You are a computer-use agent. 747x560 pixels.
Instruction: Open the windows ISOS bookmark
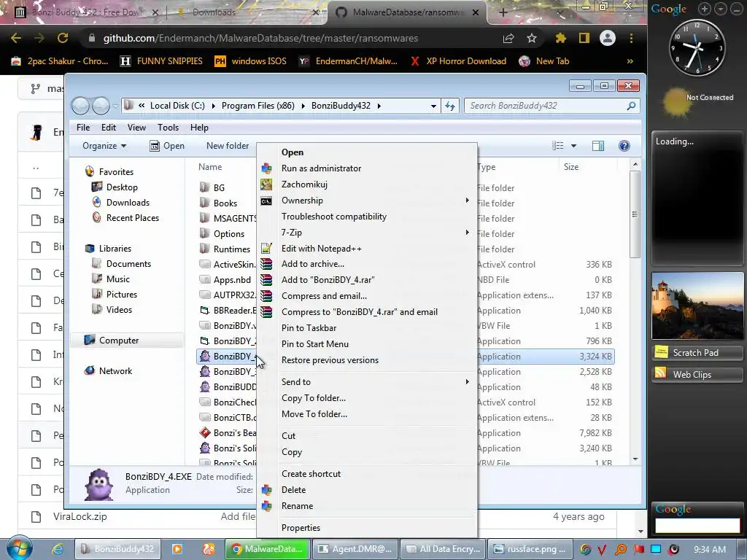coord(251,61)
